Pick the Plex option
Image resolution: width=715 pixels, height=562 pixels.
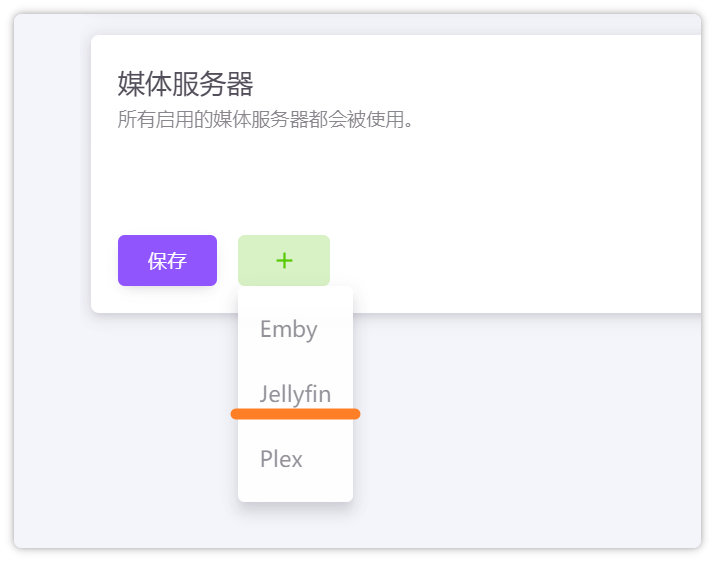coord(281,459)
